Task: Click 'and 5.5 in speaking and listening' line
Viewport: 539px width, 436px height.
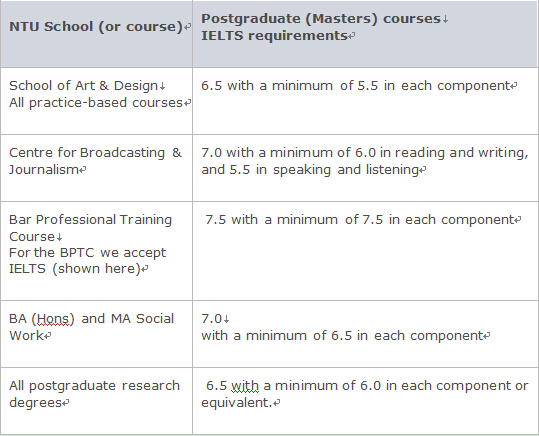Action: point(310,170)
